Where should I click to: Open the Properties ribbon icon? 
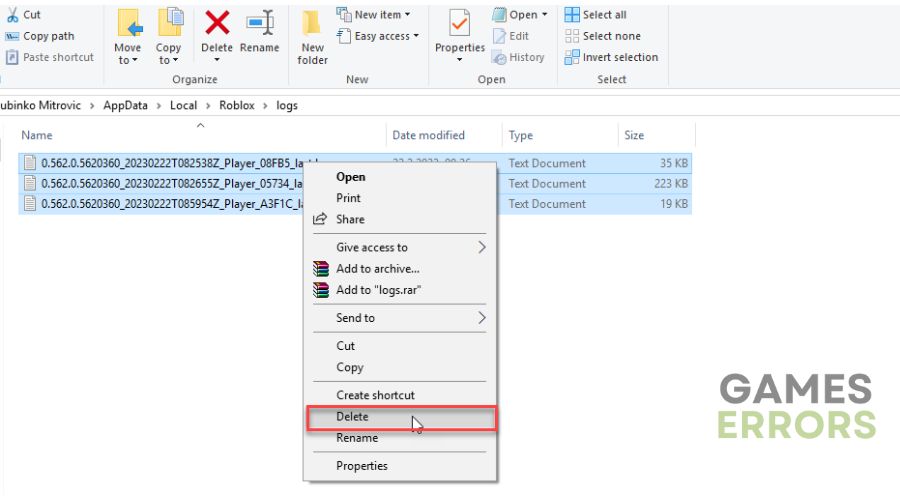coord(459,24)
